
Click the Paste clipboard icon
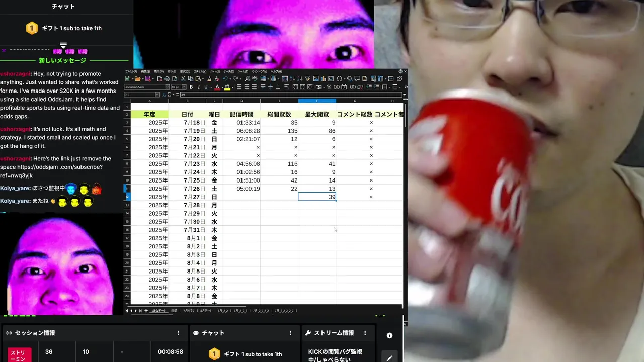coord(198,79)
